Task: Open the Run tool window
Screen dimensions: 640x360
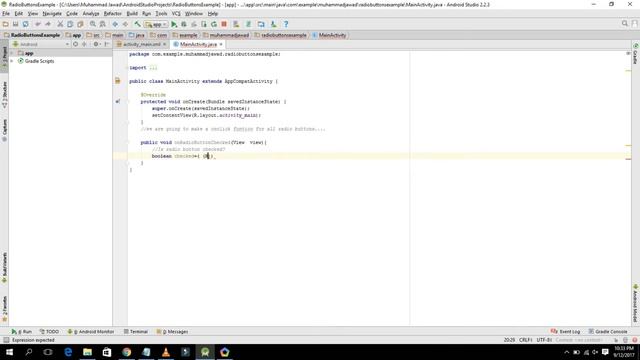Action: click(x=22, y=331)
